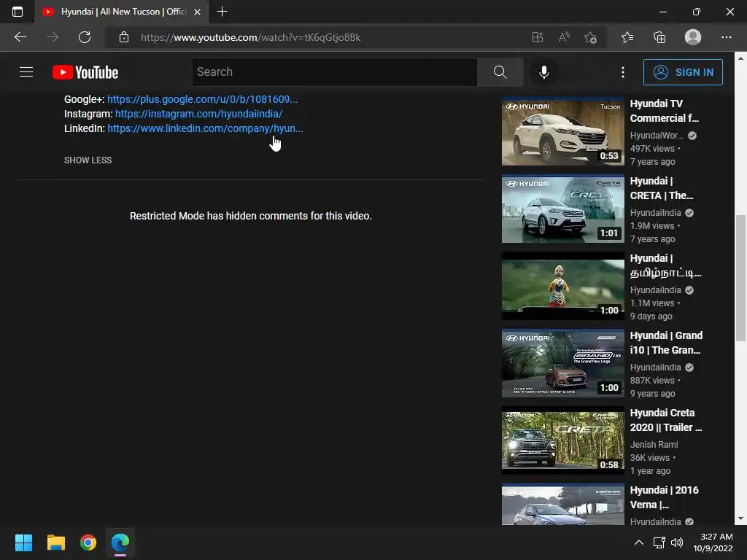This screenshot has height=560, width=747.
Task: Open Hyundai CRETA video thumbnail
Action: point(563,209)
